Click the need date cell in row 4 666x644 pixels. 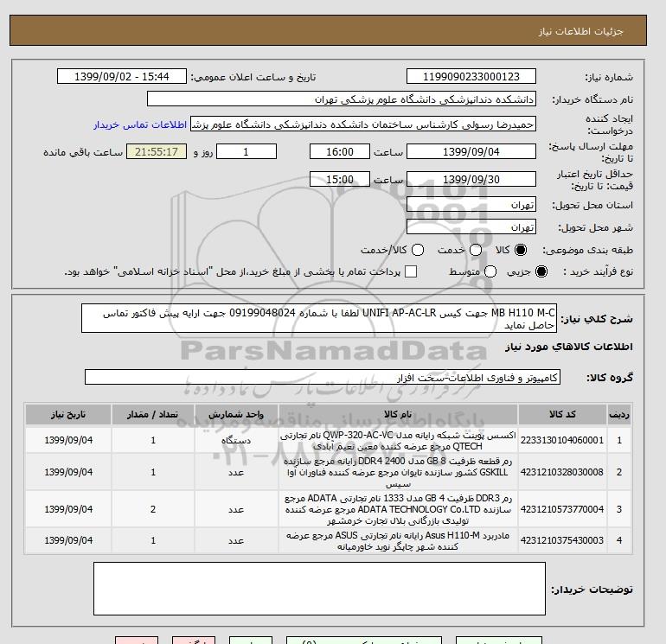(68, 540)
